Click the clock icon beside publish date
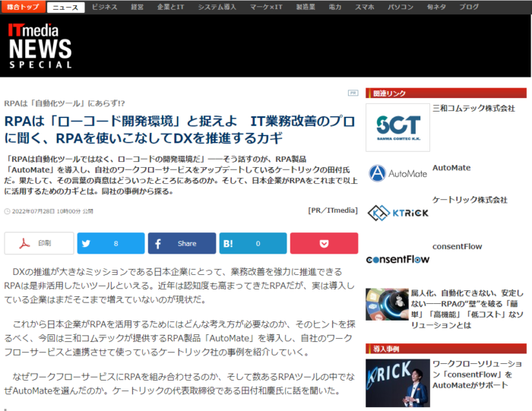 click(7, 211)
